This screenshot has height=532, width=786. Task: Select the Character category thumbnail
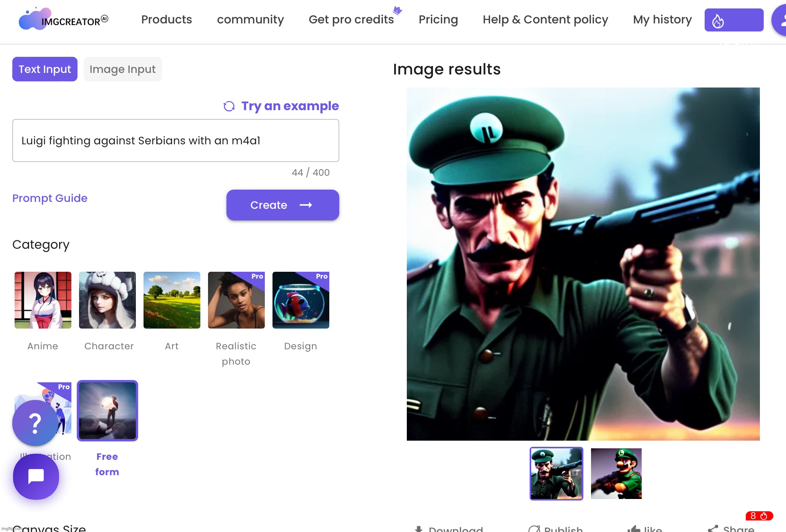point(107,300)
